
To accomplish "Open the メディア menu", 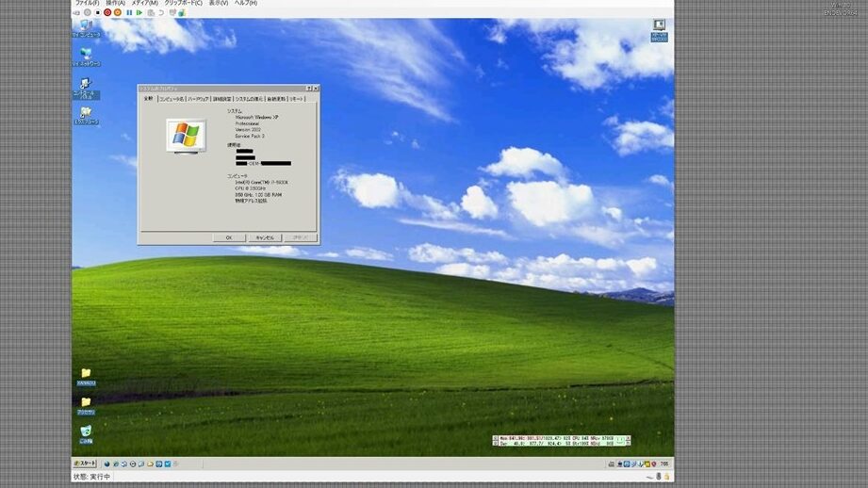I will [x=145, y=3].
